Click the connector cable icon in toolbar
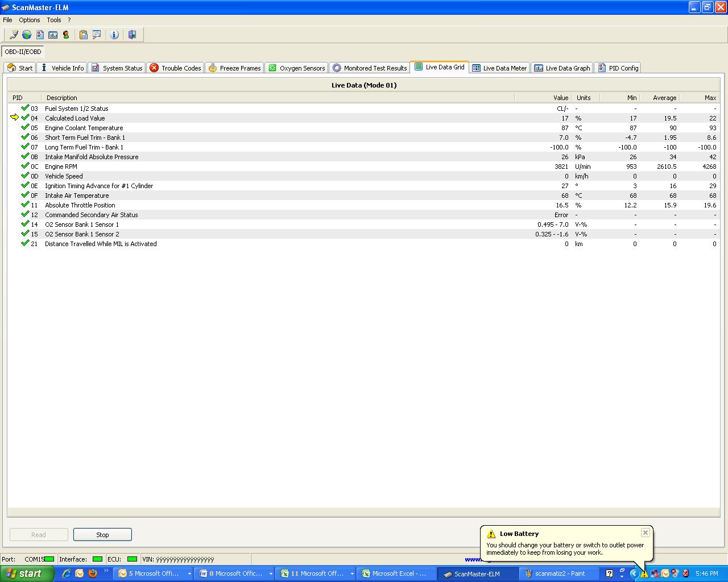This screenshot has height=582, width=728. 14,35
